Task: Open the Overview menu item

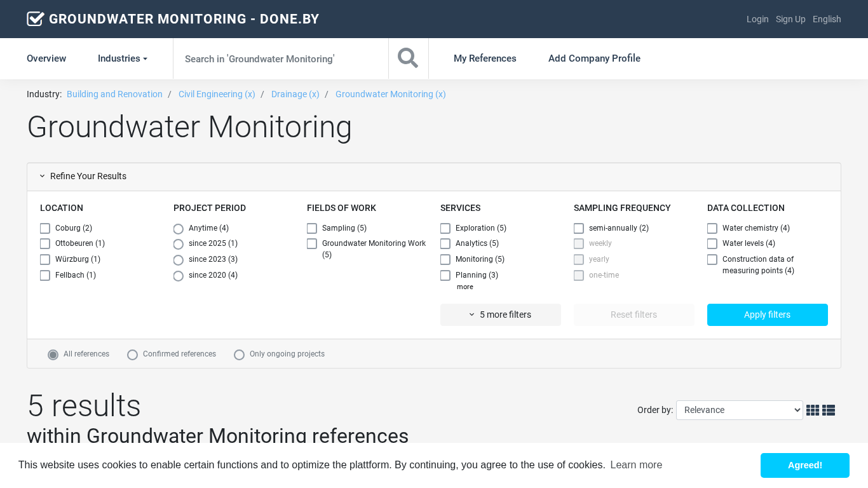Action: [x=46, y=58]
